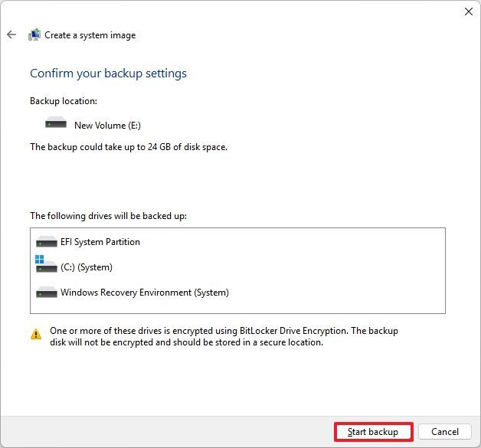Screen dimensions: 481x448
Task: Click the Confirm your backup settings heading
Action: click(108, 74)
